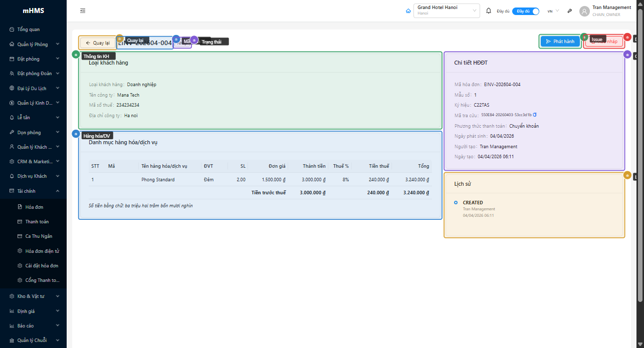Click the Tổng quan dashboard icon
This screenshot has height=348, width=644.
tap(12, 30)
